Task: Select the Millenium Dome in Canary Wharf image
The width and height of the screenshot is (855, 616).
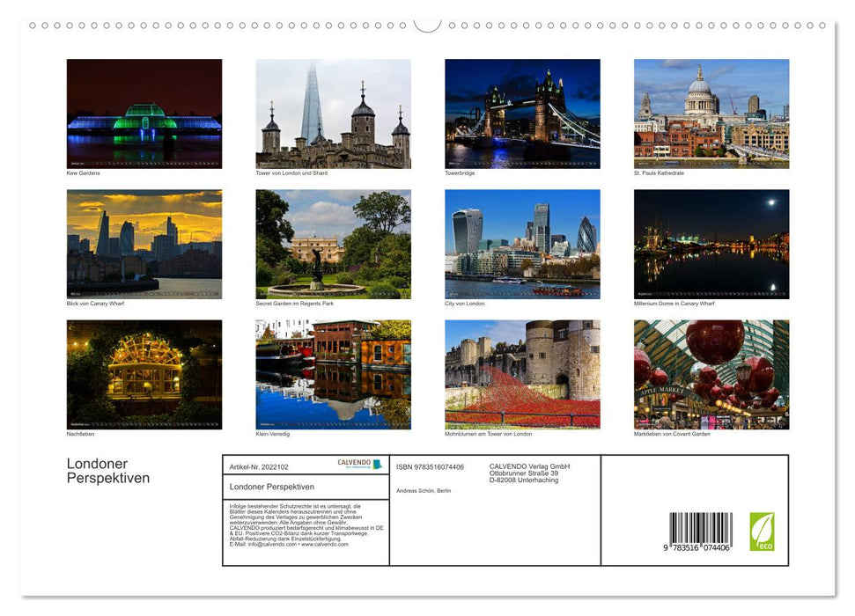Action: [x=711, y=244]
